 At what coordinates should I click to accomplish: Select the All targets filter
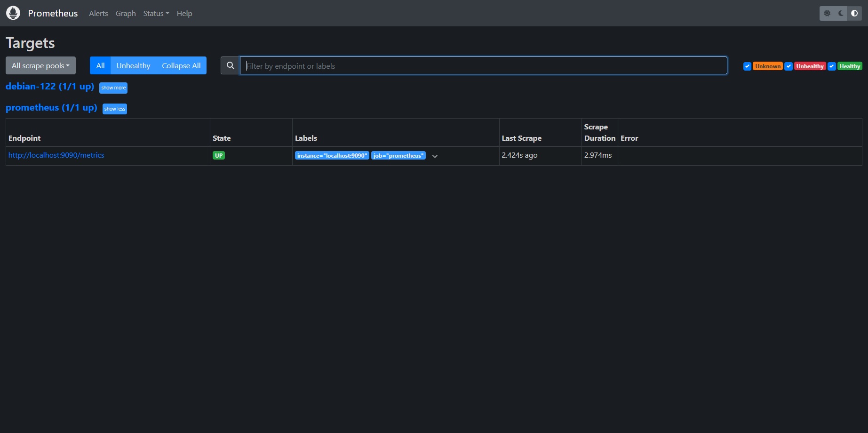click(100, 65)
